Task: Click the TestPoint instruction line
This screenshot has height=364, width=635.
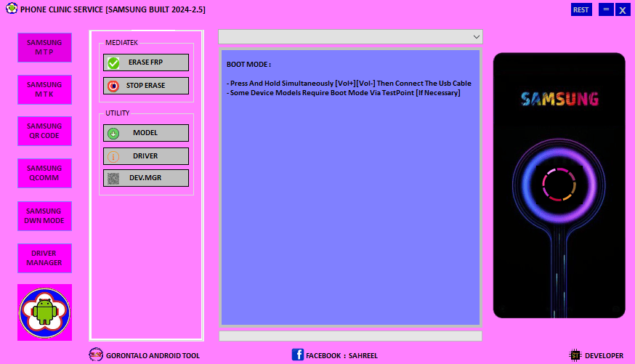Action: coord(344,93)
